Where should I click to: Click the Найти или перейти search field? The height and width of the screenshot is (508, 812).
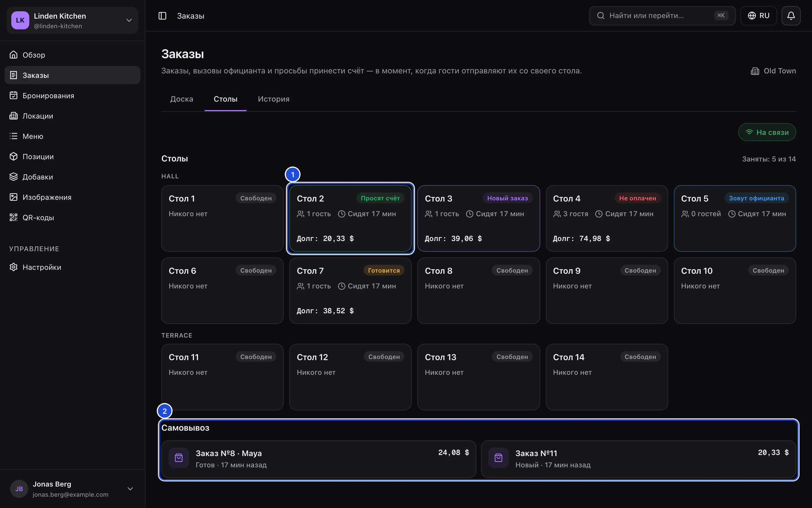click(x=662, y=16)
